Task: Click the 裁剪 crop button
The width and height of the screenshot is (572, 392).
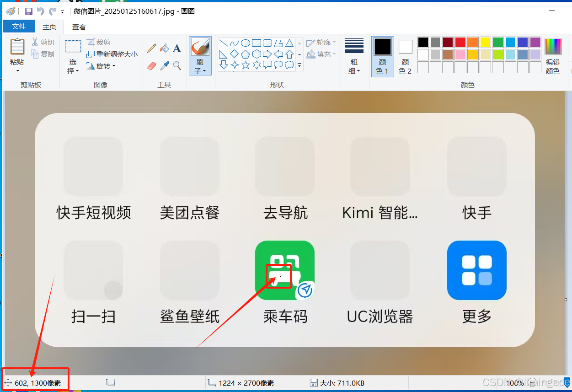Action: coord(98,42)
